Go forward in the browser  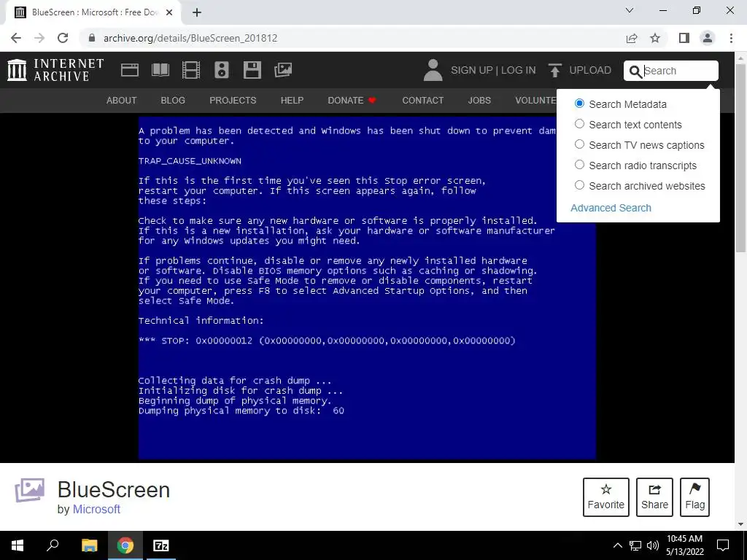point(39,38)
